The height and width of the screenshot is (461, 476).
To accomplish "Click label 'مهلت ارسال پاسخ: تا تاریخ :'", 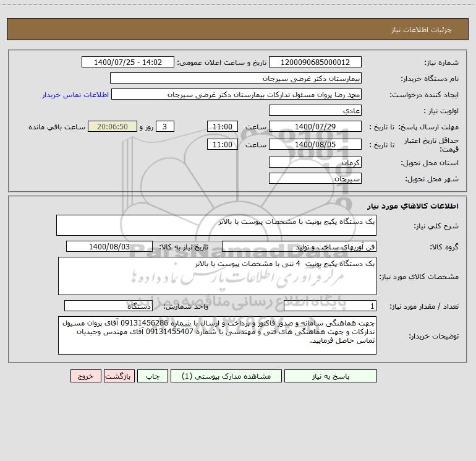I will (414, 127).
